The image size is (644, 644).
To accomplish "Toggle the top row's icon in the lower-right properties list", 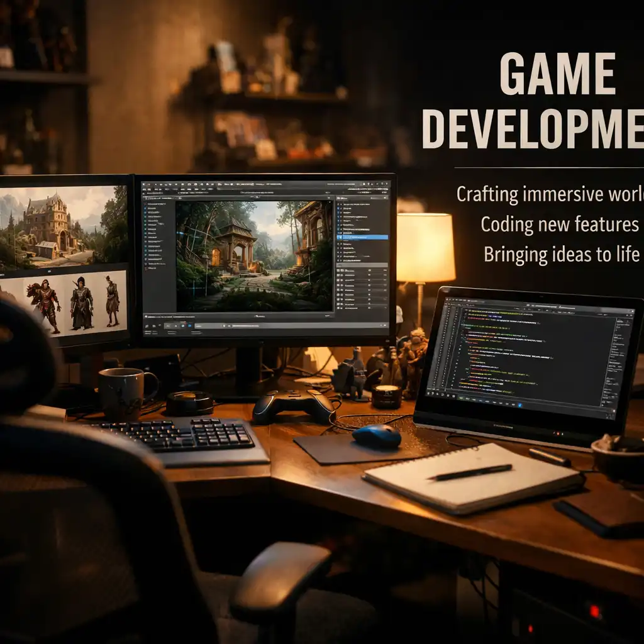I will pos(339,270).
